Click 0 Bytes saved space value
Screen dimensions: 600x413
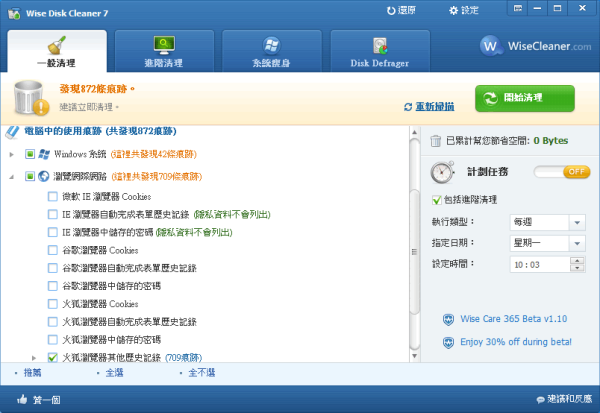point(551,141)
